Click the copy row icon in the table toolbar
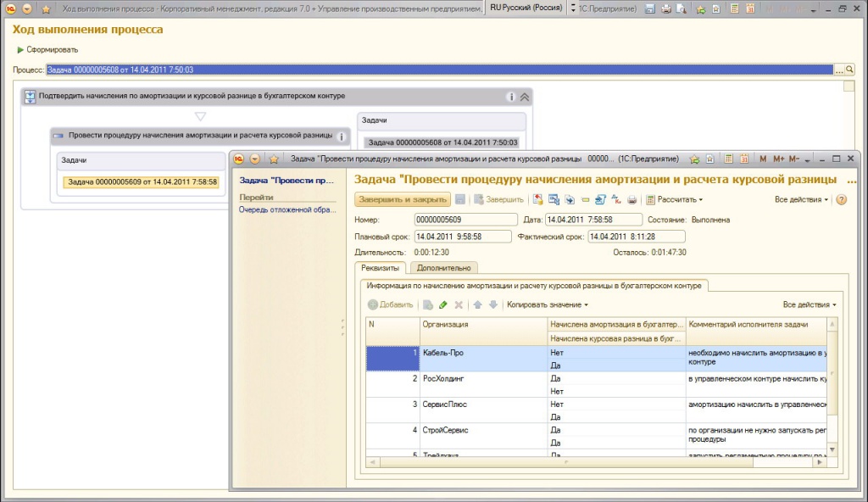This screenshot has height=502, width=868. pos(428,304)
